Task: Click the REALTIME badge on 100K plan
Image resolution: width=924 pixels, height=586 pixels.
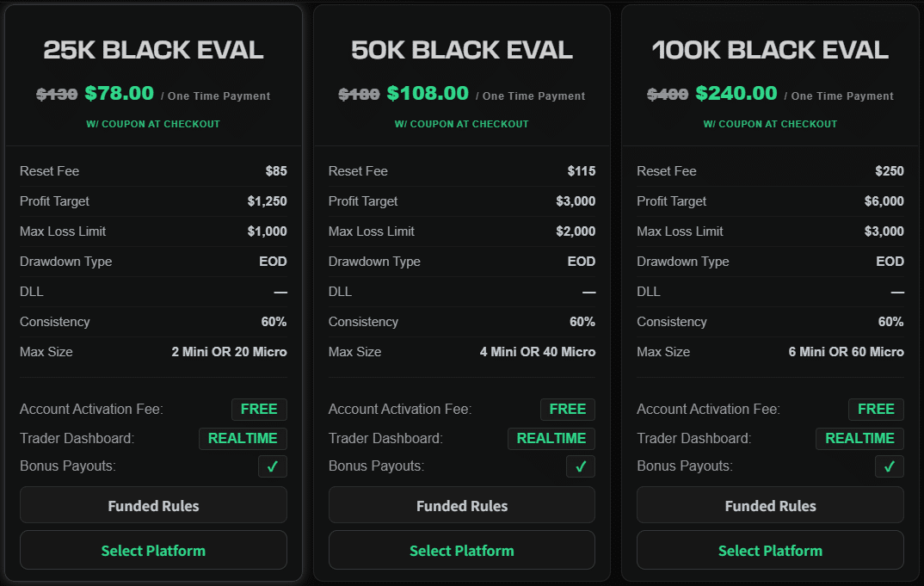Action: click(x=859, y=438)
